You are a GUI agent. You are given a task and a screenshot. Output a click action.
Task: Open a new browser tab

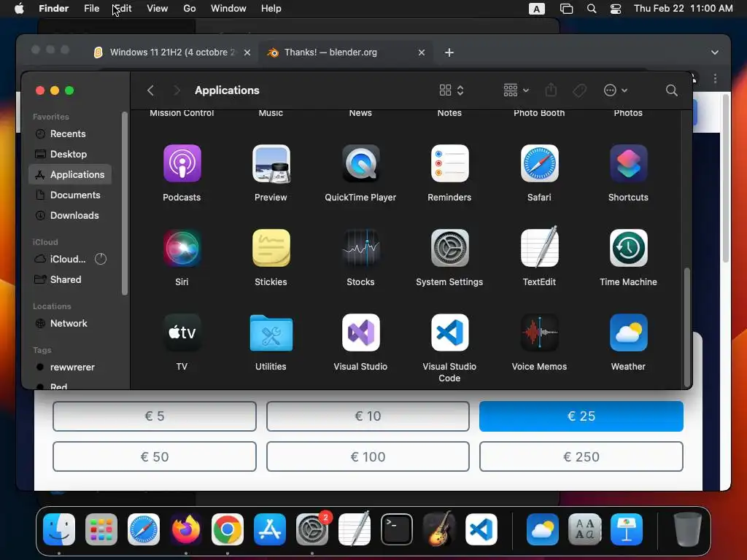pyautogui.click(x=449, y=52)
